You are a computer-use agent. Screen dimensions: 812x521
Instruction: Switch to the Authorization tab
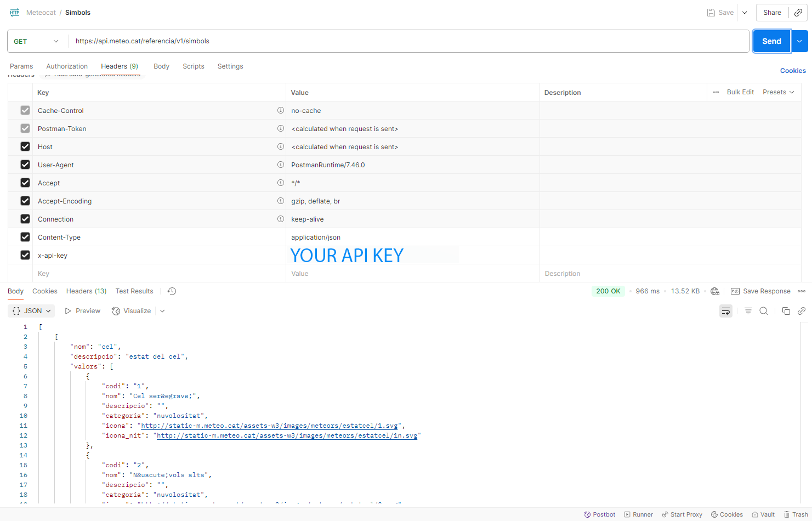[67, 66]
